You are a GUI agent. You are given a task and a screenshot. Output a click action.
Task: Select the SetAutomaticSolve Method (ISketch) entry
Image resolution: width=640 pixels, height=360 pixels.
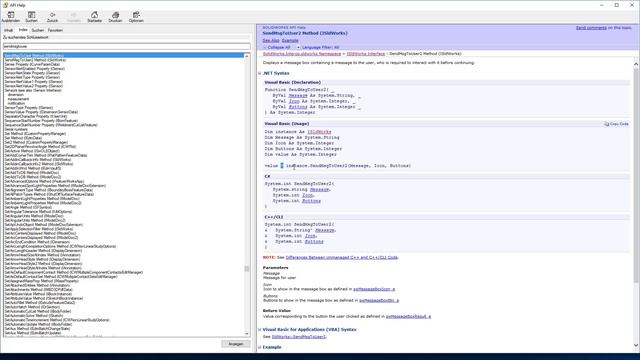[x=34, y=316]
